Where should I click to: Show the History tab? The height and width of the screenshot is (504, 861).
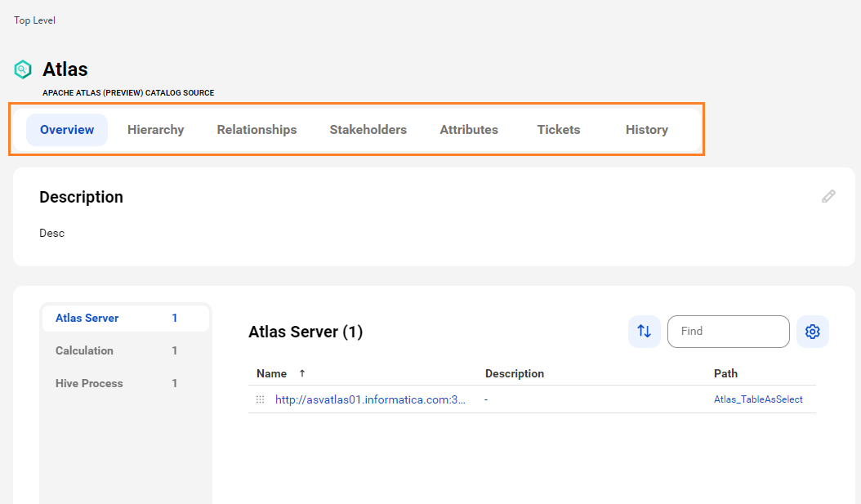pos(647,130)
